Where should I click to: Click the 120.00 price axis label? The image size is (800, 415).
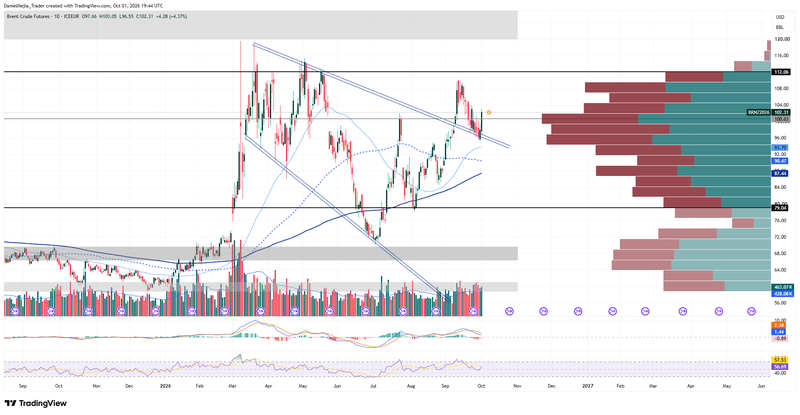[782, 39]
